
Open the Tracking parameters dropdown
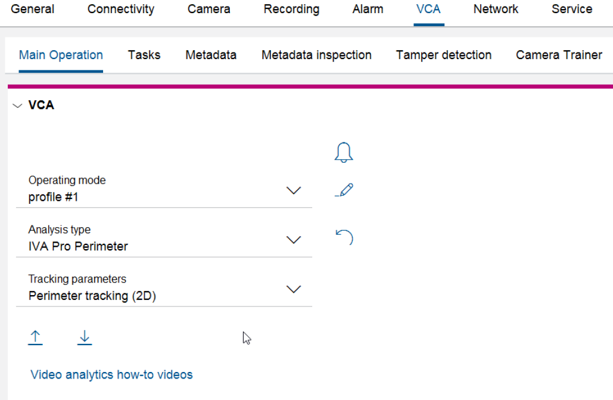(x=293, y=289)
